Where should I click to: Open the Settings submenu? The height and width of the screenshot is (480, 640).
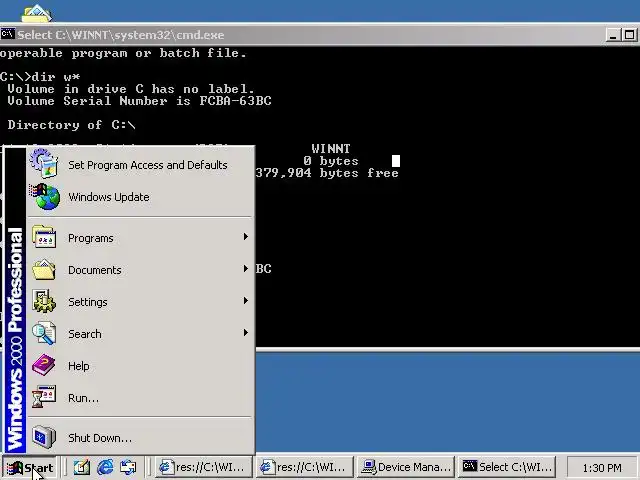(141, 302)
